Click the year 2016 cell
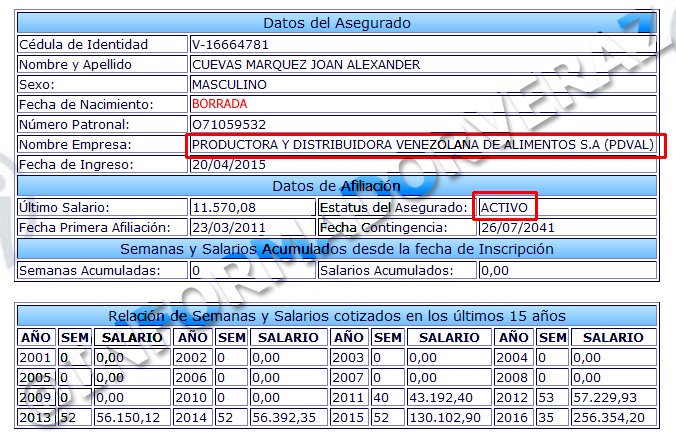This screenshot has width=676, height=438. (x=513, y=418)
